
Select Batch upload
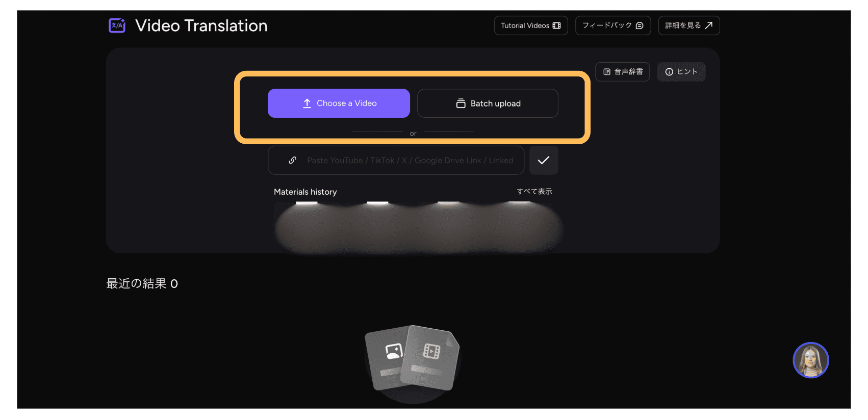click(x=488, y=103)
